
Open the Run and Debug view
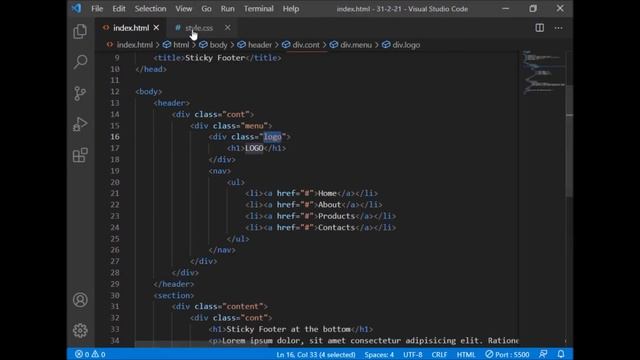pyautogui.click(x=80, y=124)
